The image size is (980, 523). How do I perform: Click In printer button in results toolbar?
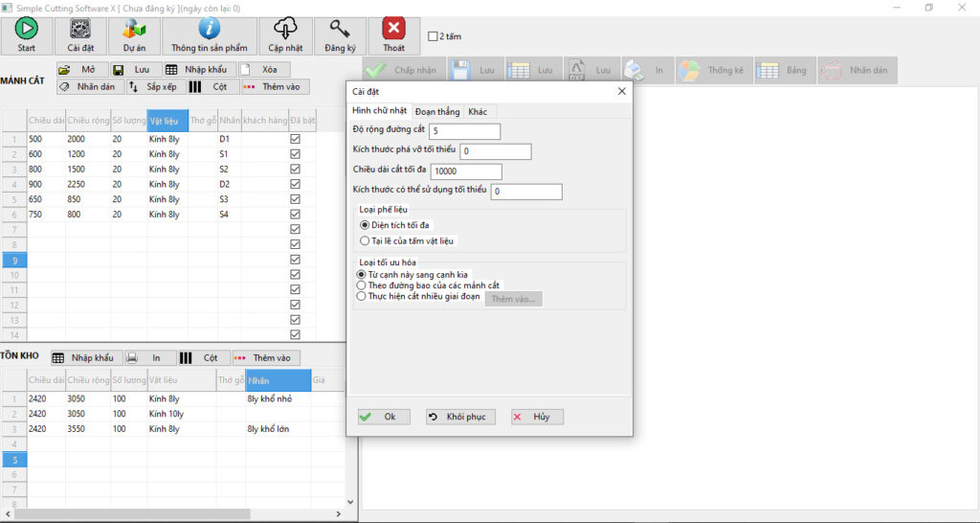point(648,70)
